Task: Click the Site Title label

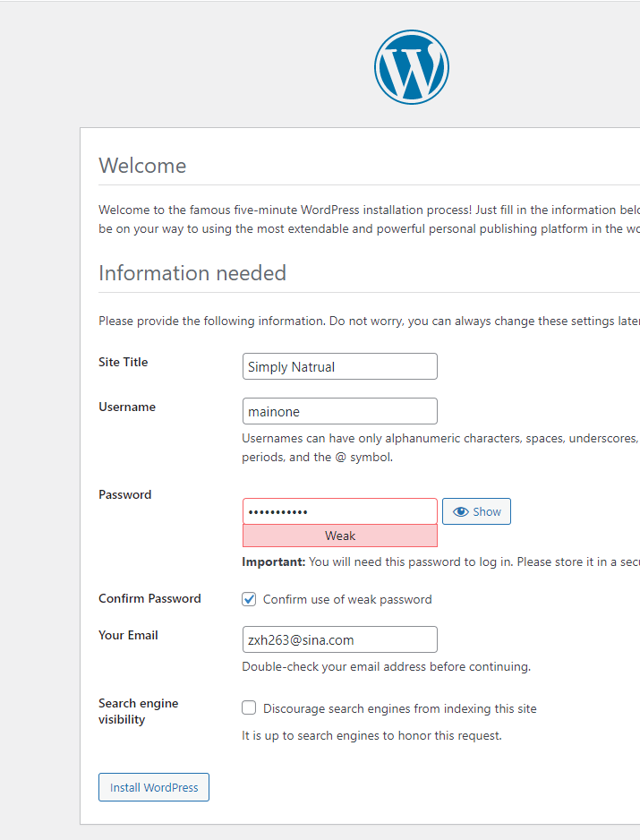Action: [x=124, y=362]
